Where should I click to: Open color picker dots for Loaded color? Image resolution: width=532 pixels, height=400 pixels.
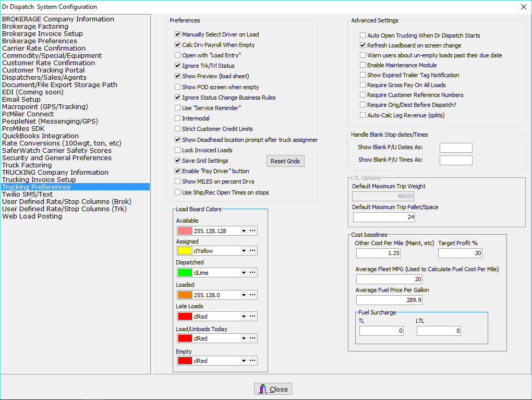[252, 295]
